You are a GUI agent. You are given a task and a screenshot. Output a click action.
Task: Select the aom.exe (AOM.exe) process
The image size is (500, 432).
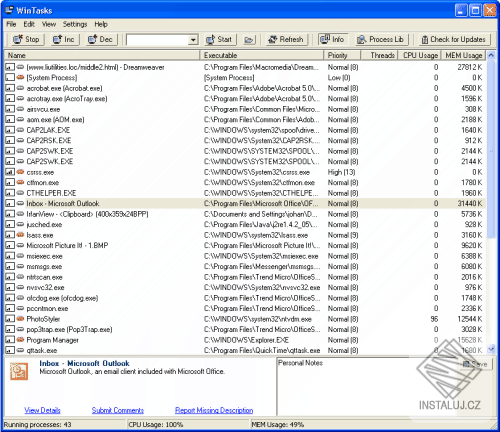(x=245, y=120)
